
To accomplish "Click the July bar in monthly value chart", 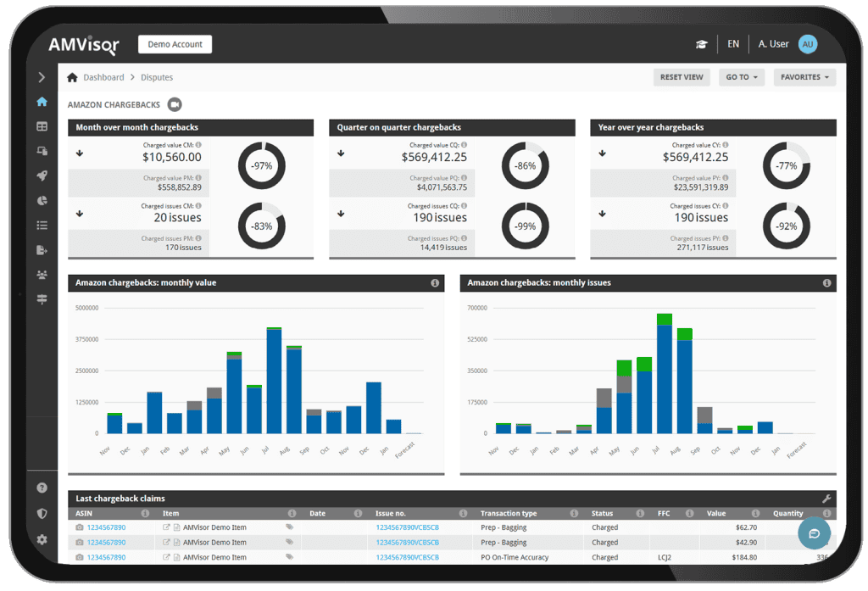I will click(x=274, y=382).
